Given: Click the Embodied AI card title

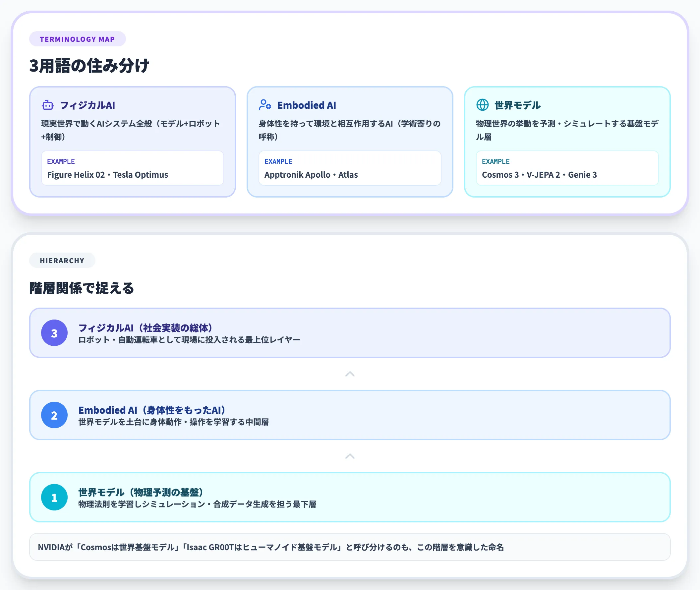Looking at the screenshot, I should click(306, 105).
